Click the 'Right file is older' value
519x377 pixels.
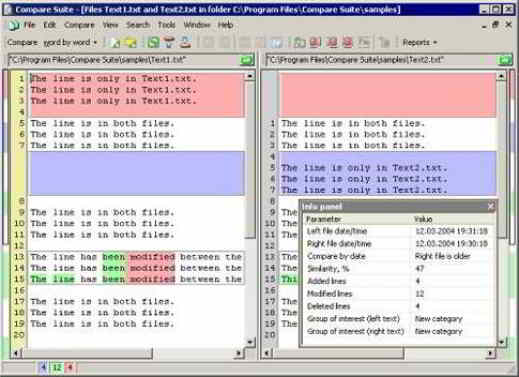pos(443,256)
